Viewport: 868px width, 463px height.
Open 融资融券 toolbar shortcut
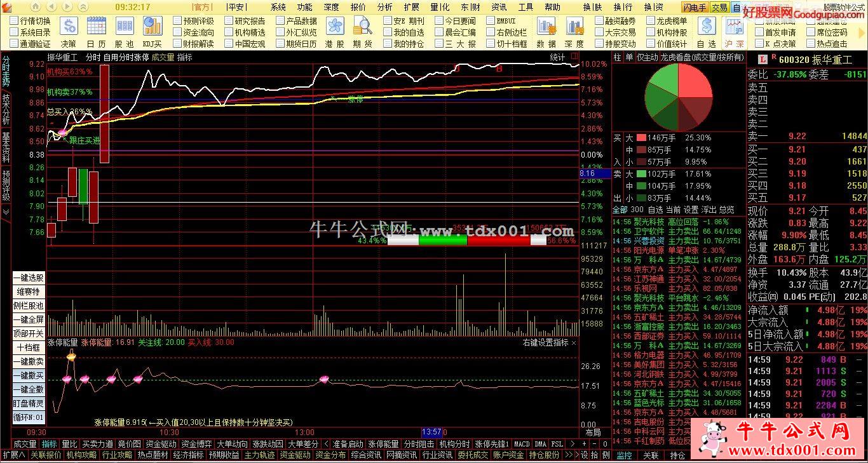coord(614,21)
